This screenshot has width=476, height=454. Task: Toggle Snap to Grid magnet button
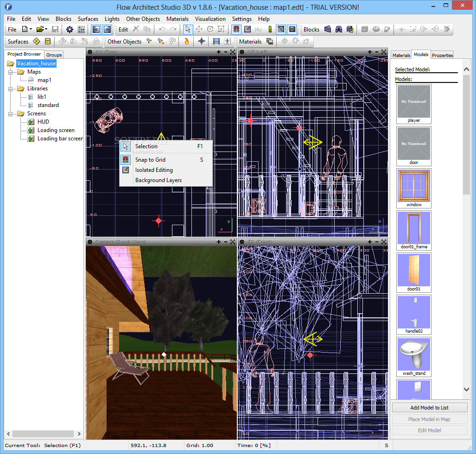236,30
